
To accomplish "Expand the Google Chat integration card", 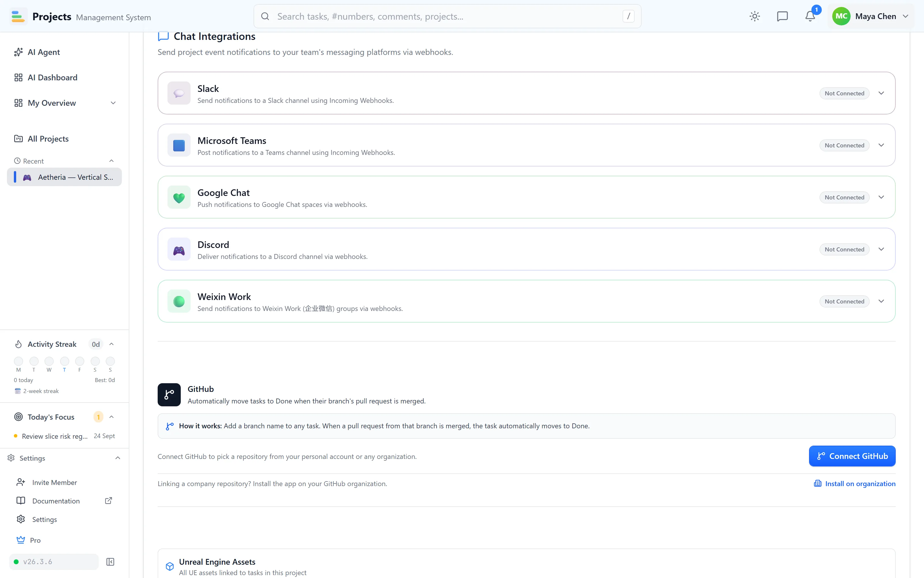I will click(881, 197).
